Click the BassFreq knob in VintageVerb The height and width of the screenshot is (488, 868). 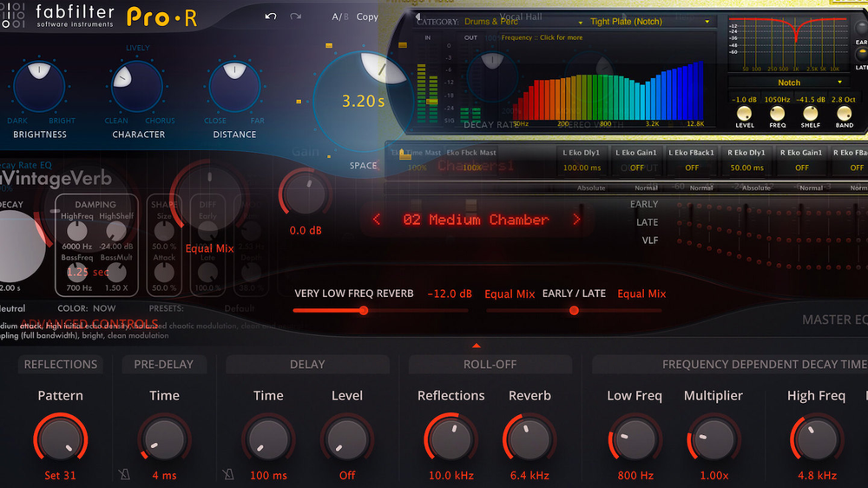coord(77,272)
